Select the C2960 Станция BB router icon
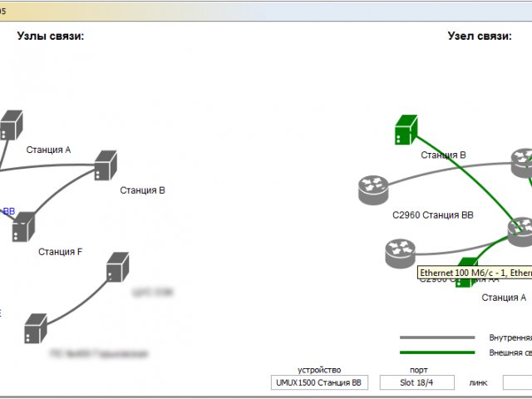Screen dimensions: 532x399 374,190
